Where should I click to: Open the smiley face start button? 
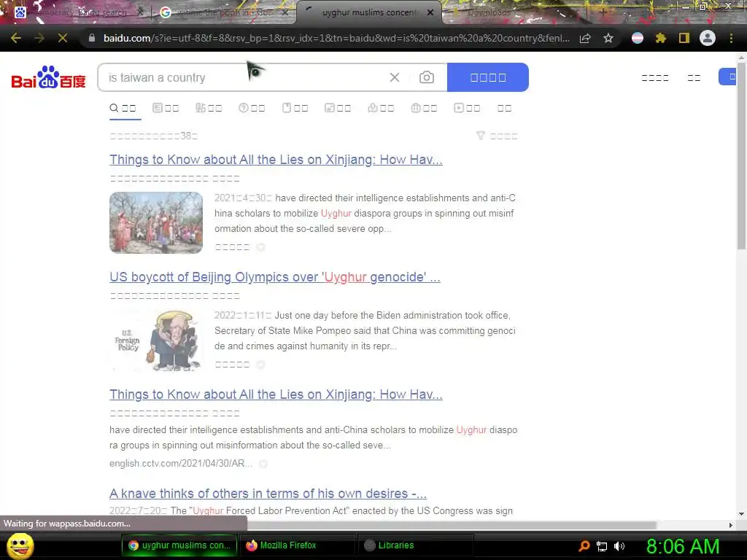(x=20, y=545)
